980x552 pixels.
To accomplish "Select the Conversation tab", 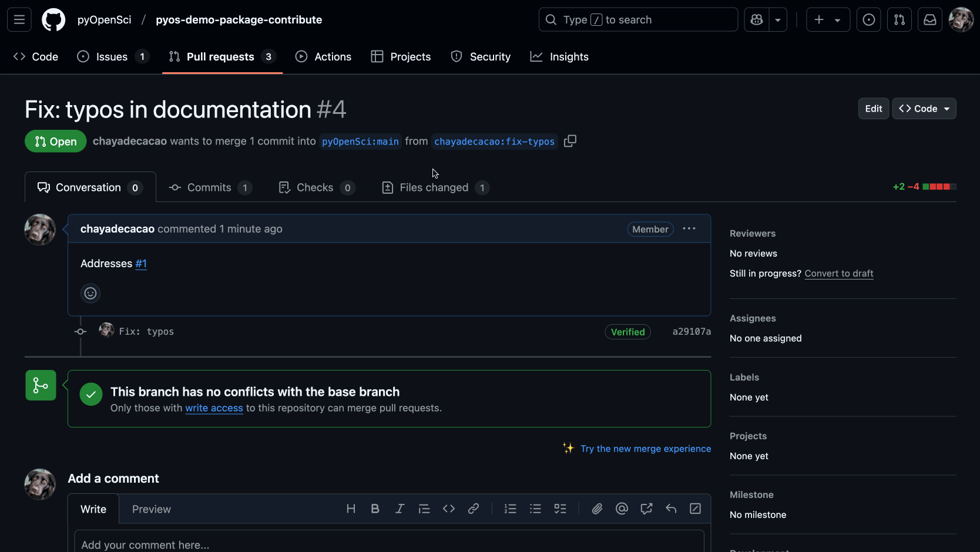I will (90, 187).
